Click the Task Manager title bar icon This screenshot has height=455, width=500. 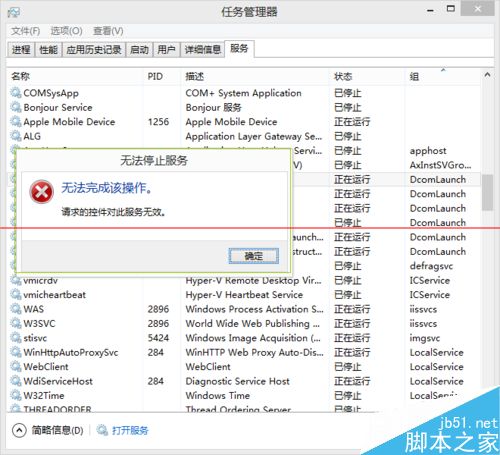pos(14,12)
